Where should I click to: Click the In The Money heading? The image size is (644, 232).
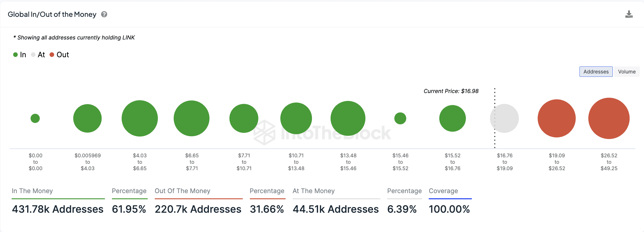tap(32, 191)
